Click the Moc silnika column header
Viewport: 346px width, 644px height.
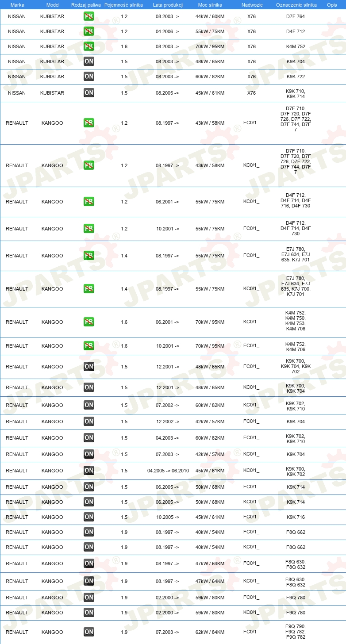pyautogui.click(x=210, y=5)
